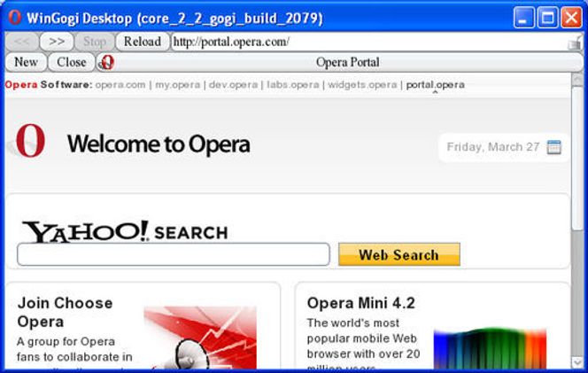
Task: Open the opera.com link
Action: point(120,85)
